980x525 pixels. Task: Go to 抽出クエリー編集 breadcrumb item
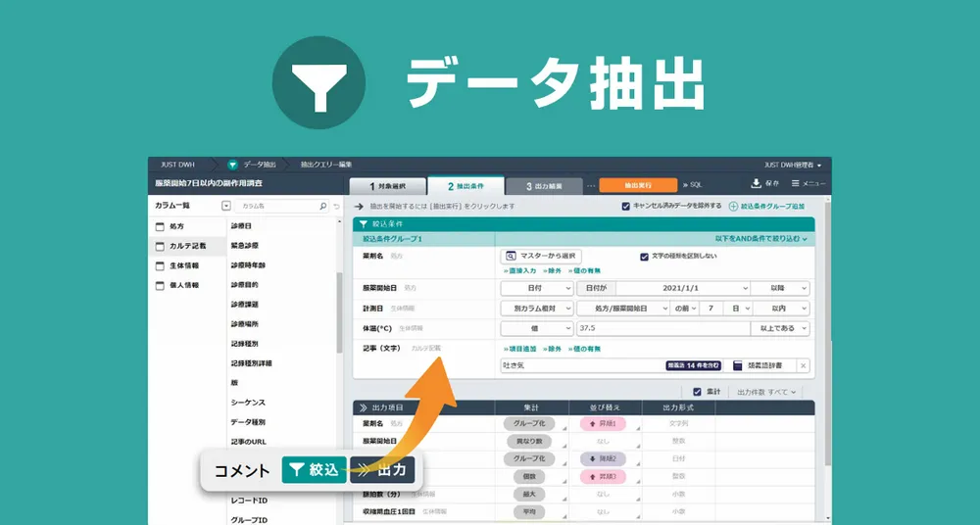coord(325,165)
